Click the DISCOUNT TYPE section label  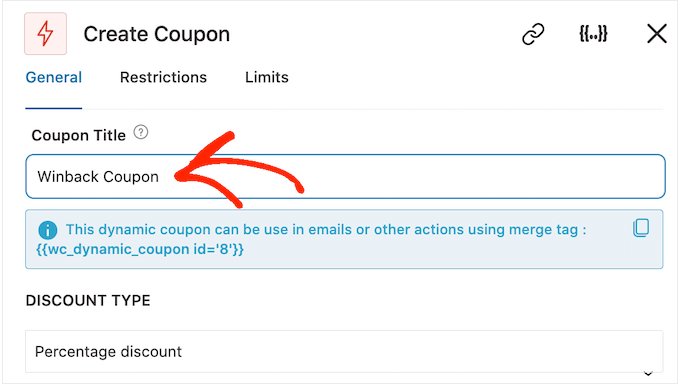pos(88,300)
